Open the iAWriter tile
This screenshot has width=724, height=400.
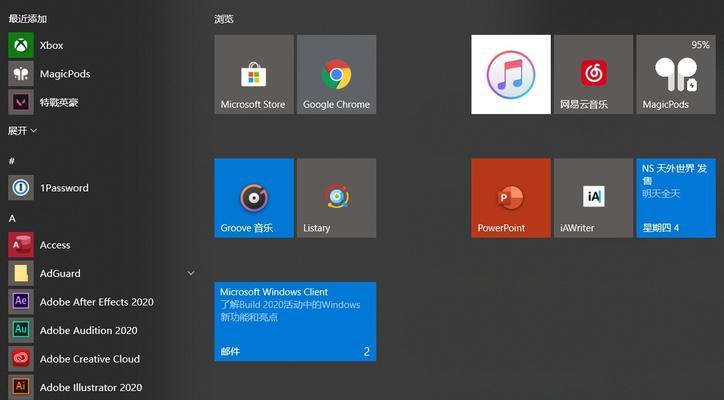click(593, 198)
